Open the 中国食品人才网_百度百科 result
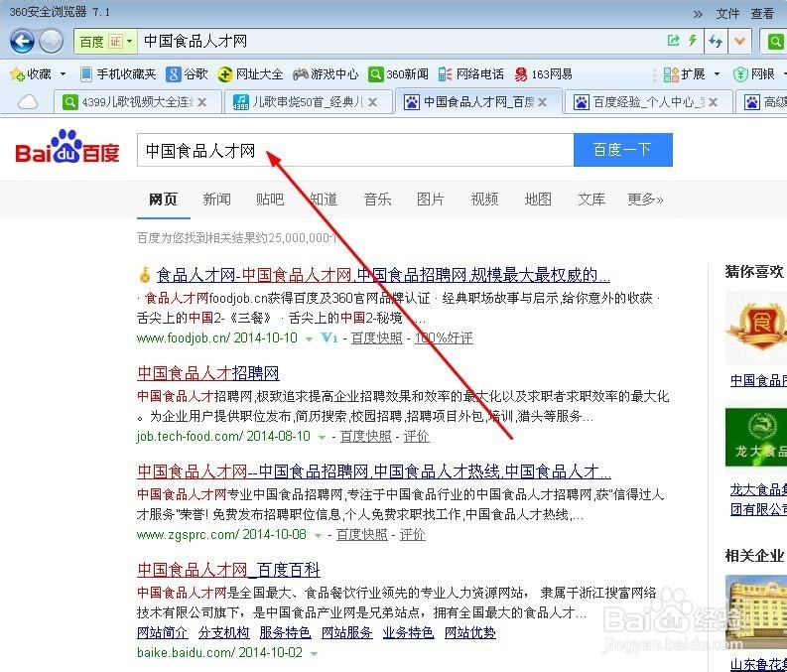The image size is (787, 672). tap(228, 570)
